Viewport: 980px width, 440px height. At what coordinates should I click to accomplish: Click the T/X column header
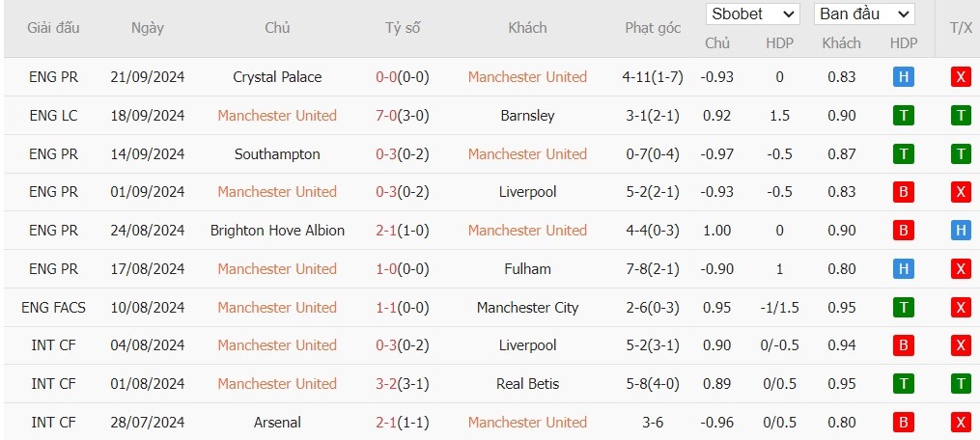(961, 28)
